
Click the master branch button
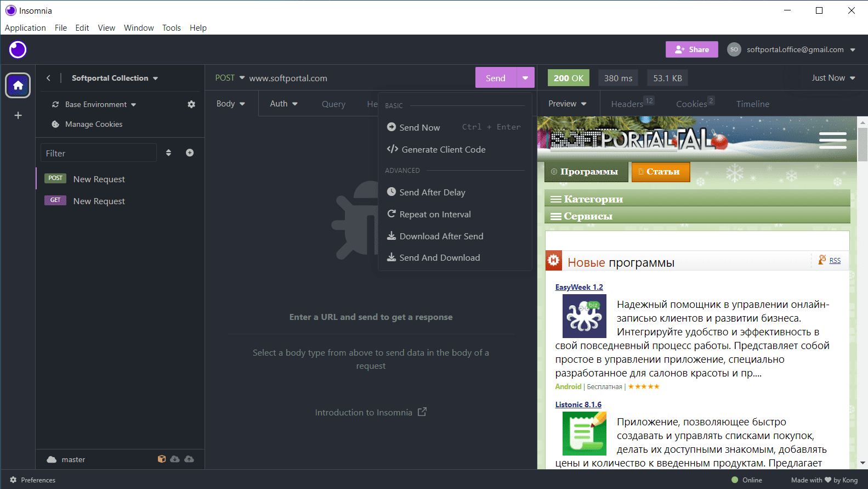66,459
